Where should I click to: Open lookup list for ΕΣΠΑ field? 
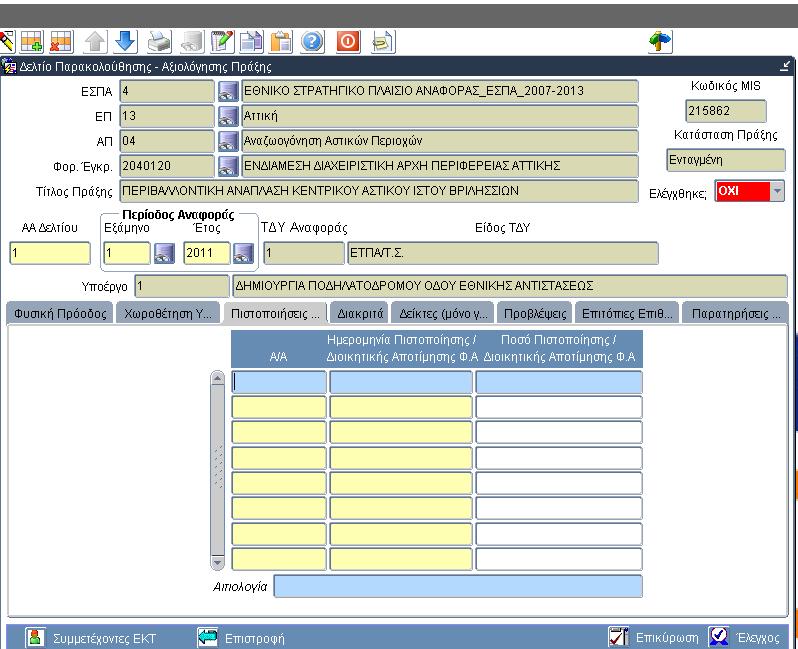click(x=228, y=91)
